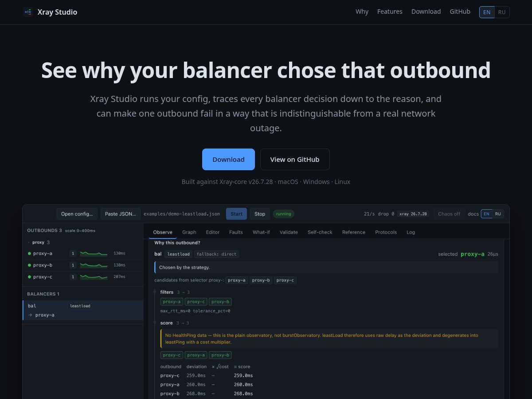Click the Stop button
The width and height of the screenshot is (532, 399).
click(260, 214)
